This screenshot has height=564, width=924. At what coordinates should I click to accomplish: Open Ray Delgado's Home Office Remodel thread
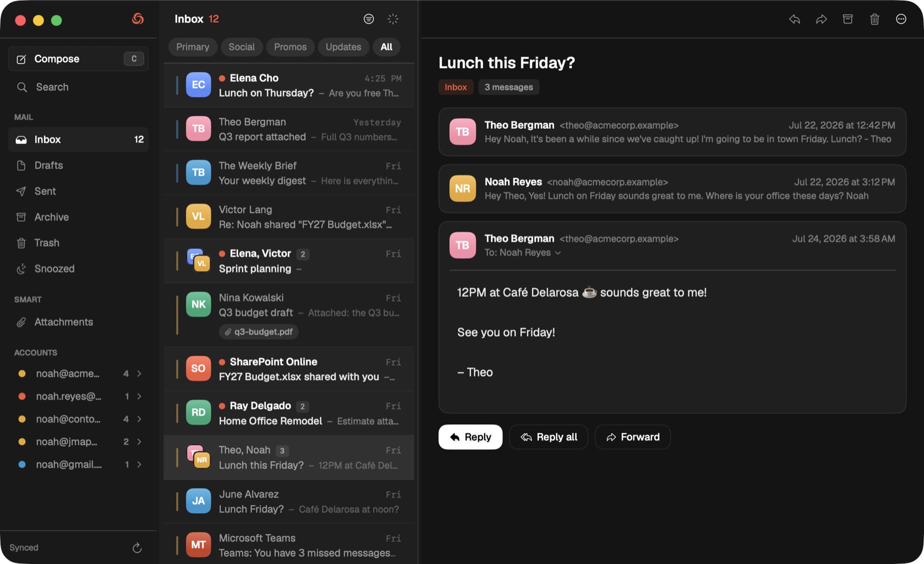coord(289,413)
